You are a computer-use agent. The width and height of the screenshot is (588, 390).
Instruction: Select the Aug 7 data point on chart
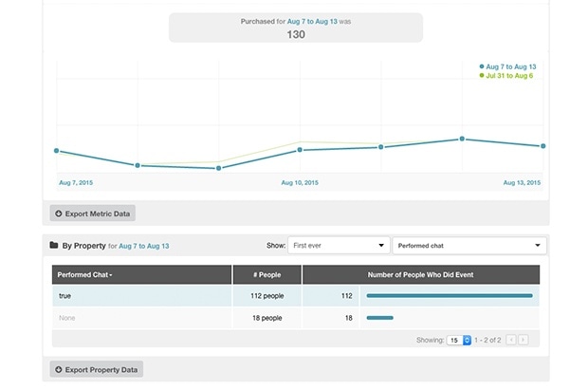click(57, 151)
